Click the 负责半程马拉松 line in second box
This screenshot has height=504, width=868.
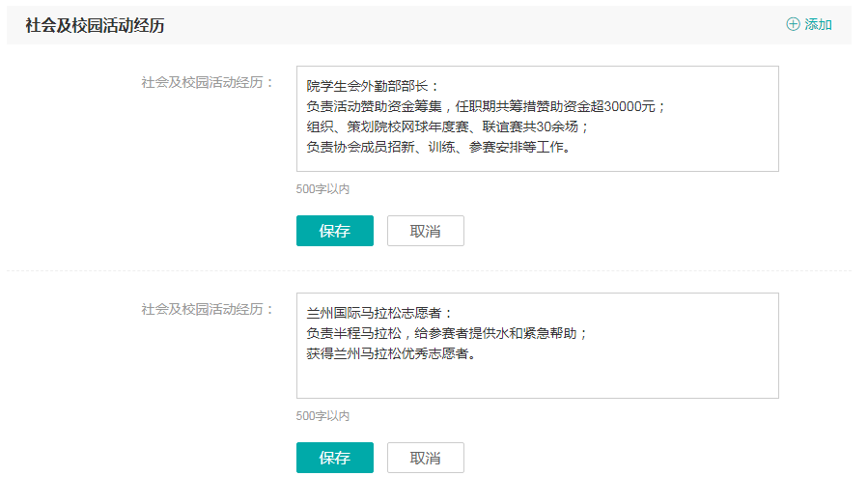point(446,333)
